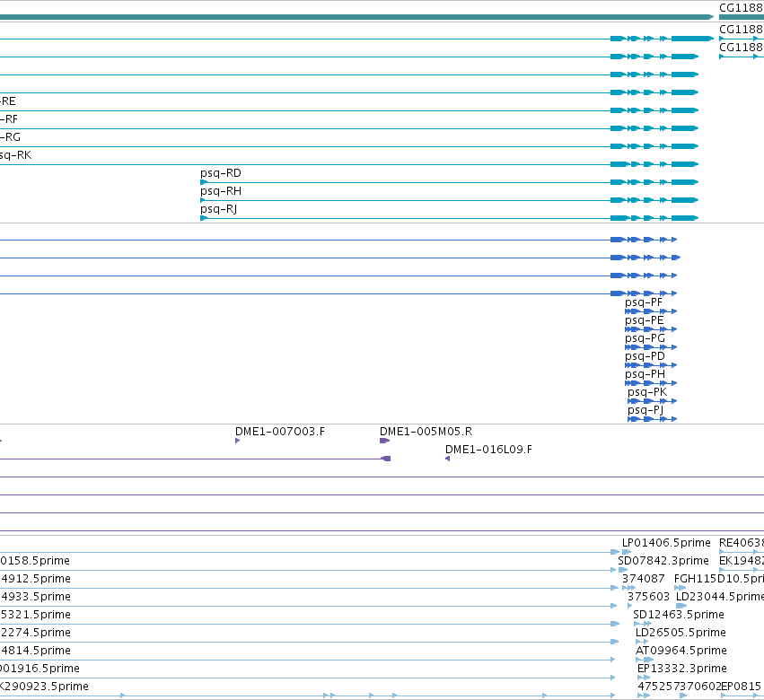The height and width of the screenshot is (700, 764).
Task: Click the psq-PK protein feature
Action: [x=653, y=401]
